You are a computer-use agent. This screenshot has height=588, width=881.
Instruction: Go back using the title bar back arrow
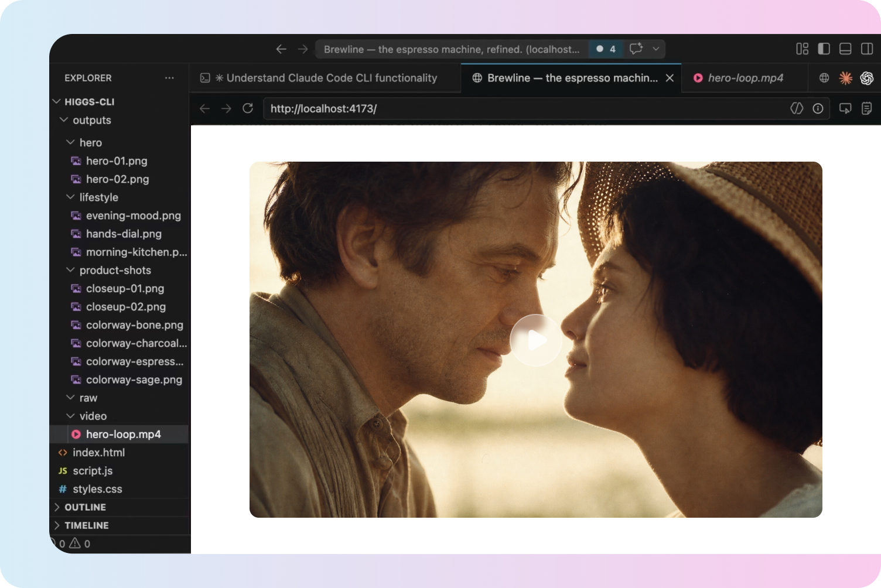tap(281, 49)
